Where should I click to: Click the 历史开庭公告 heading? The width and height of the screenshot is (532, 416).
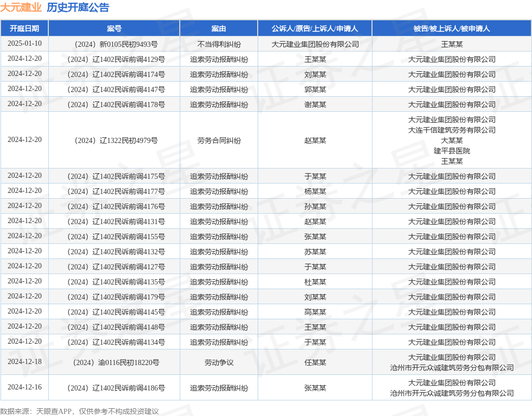pos(78,7)
